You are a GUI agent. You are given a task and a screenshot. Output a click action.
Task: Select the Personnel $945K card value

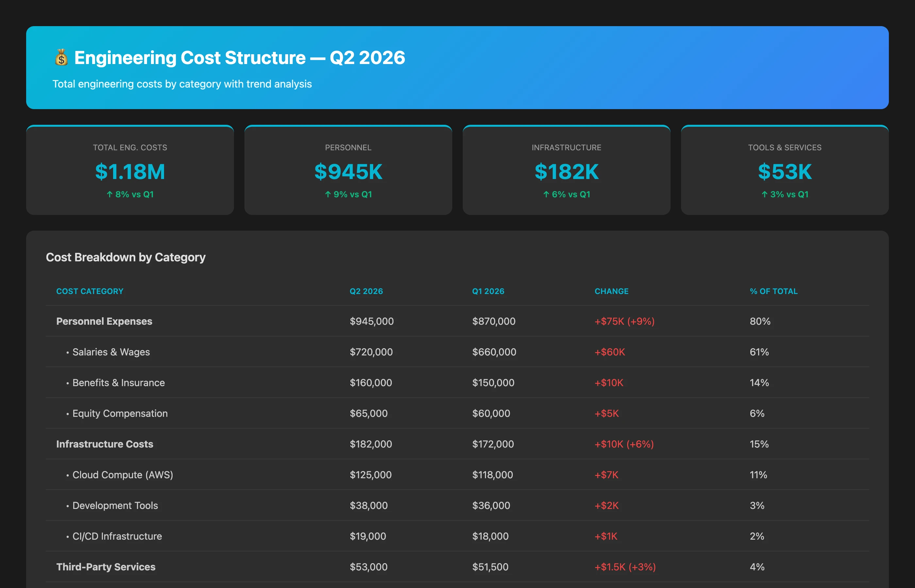coord(348,171)
